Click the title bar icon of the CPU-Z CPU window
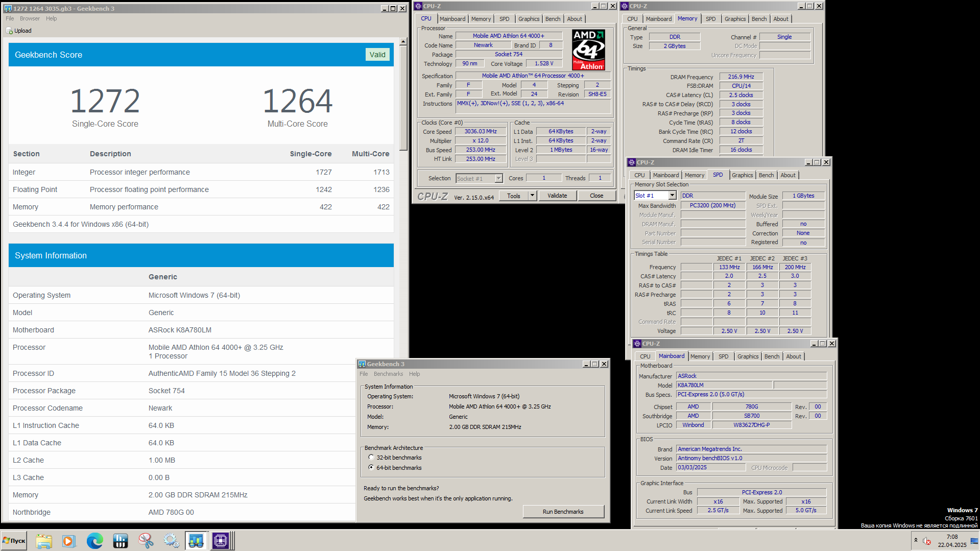The height and width of the screenshot is (551, 980). coord(418,6)
